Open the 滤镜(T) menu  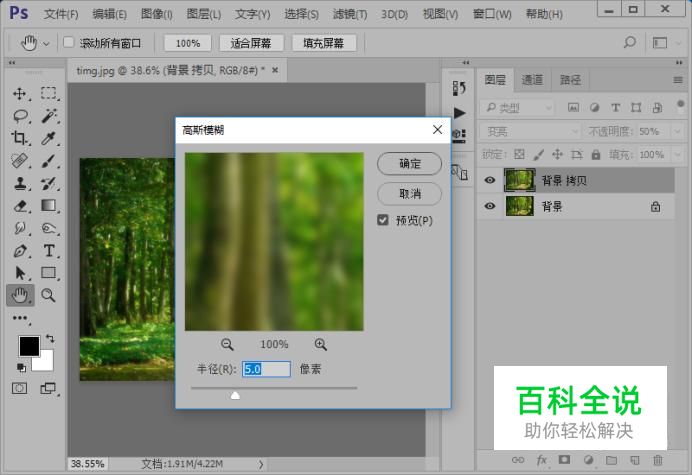pyautogui.click(x=350, y=14)
